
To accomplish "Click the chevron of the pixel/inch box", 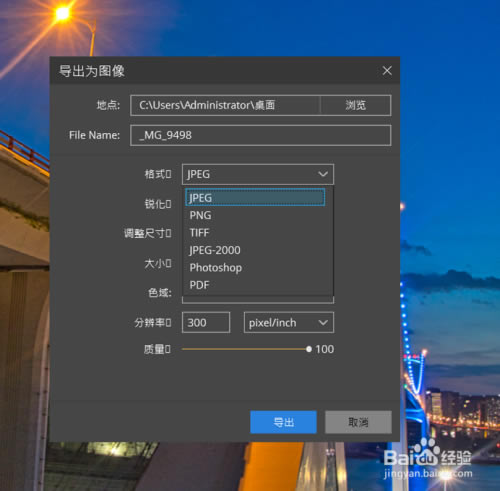I will click(x=323, y=322).
